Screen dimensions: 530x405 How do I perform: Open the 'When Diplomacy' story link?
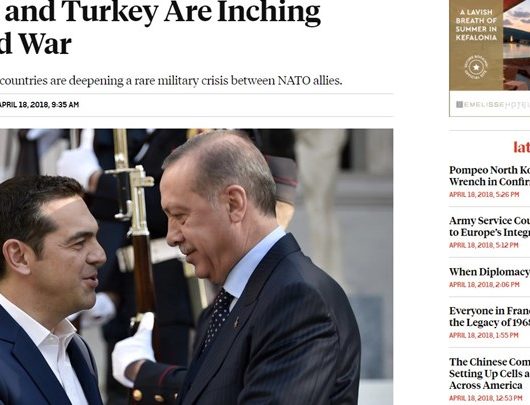pos(489,272)
